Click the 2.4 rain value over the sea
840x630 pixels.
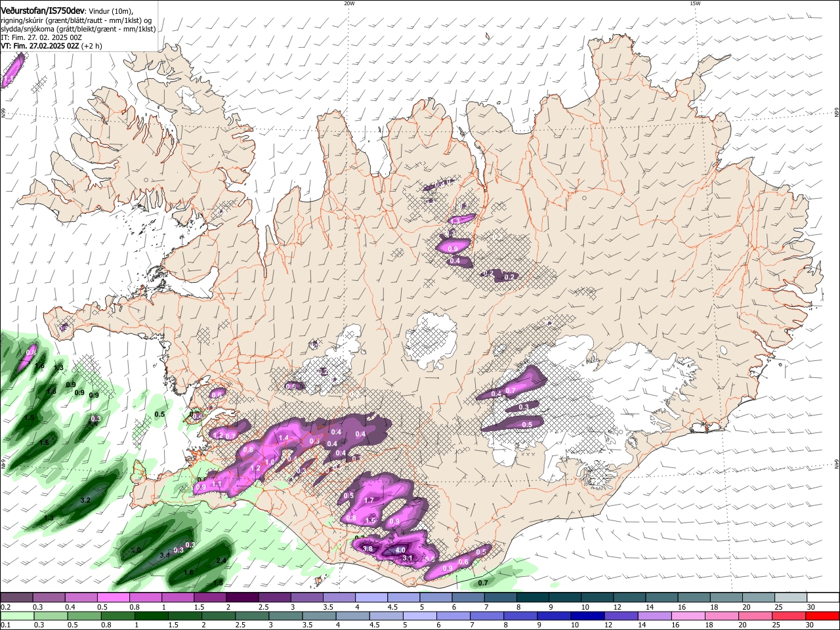221,560
